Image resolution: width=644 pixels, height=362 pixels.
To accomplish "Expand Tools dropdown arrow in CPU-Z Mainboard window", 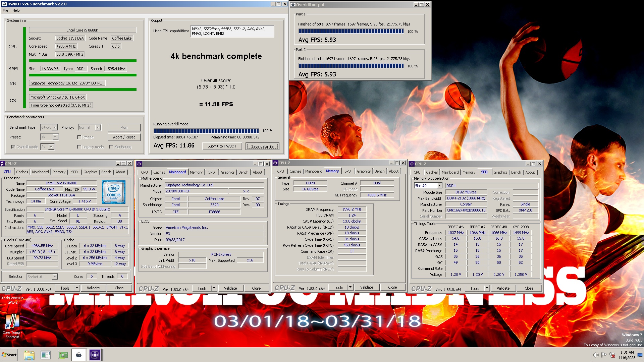I will tap(214, 288).
